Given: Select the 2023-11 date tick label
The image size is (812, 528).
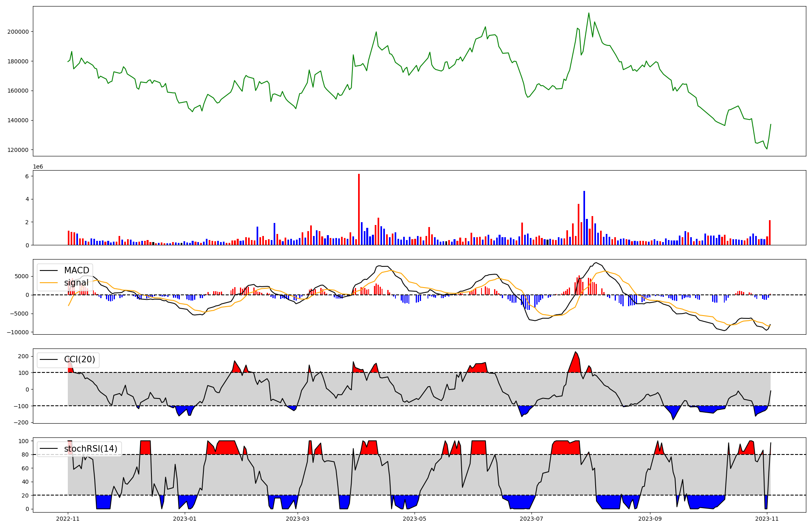Looking at the screenshot, I should 767,519.
